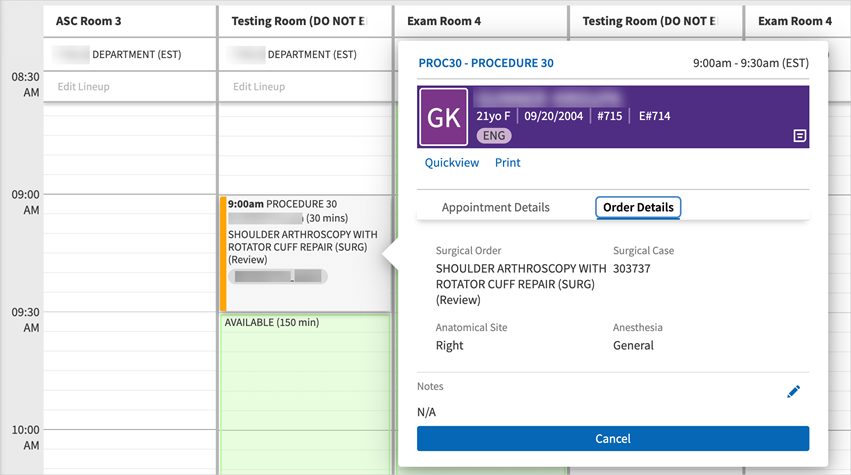This screenshot has width=851, height=475.
Task: Open PROC30 - PROCEDURE 30 title link
Action: point(486,63)
